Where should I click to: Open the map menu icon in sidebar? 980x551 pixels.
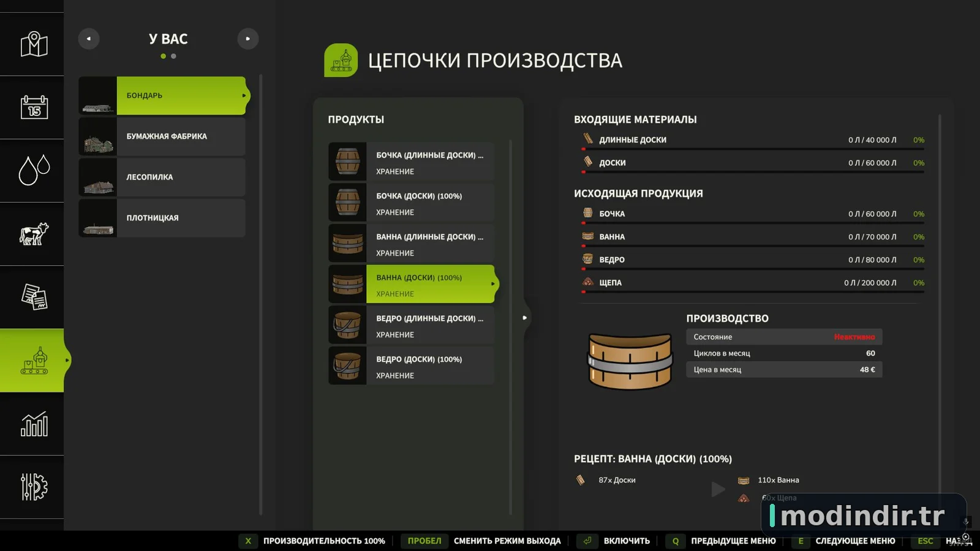(34, 44)
